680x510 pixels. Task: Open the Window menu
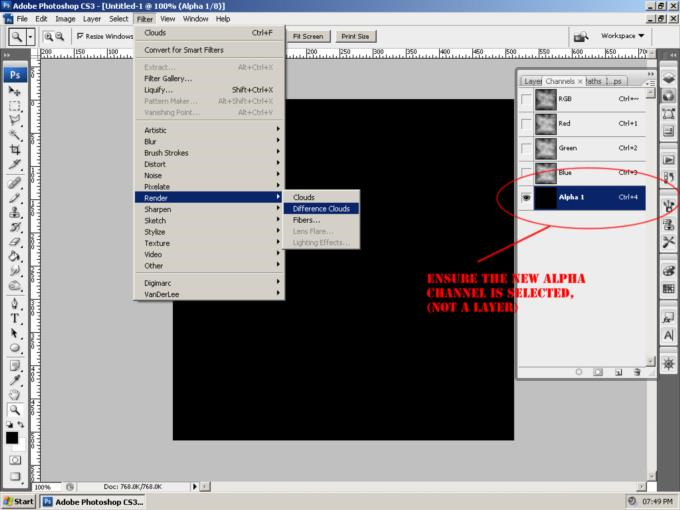(x=195, y=19)
